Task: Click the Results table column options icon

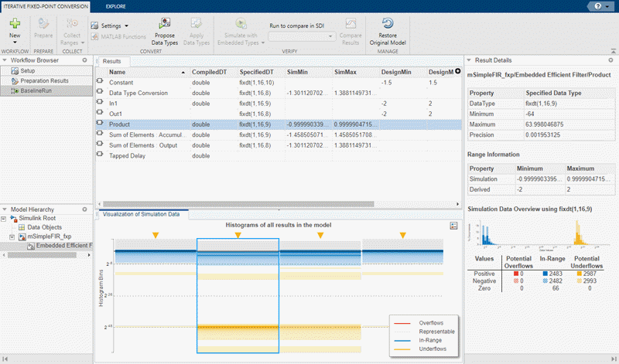Action: (x=458, y=72)
